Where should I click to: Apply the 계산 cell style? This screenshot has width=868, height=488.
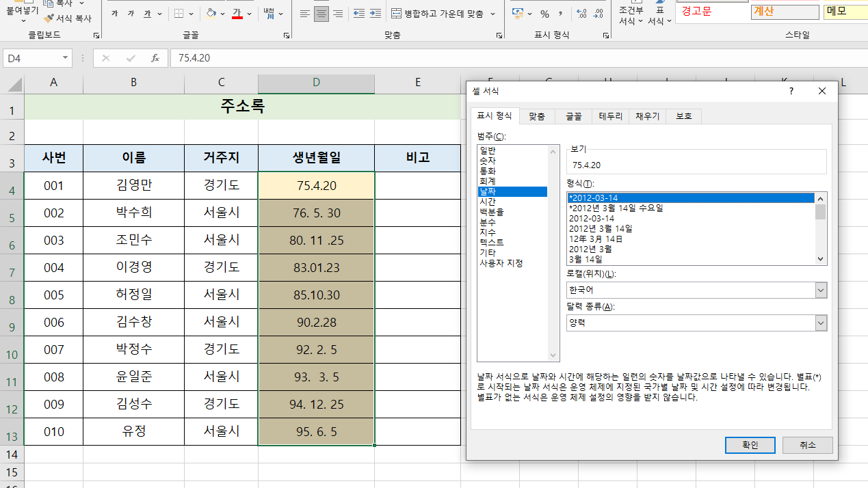[x=785, y=11]
